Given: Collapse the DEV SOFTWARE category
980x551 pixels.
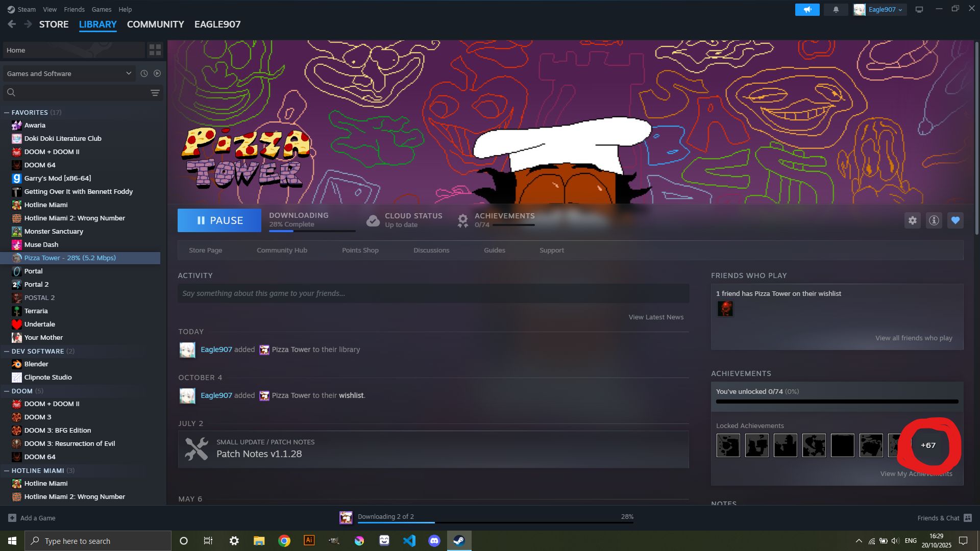Looking at the screenshot, I should [x=7, y=351].
